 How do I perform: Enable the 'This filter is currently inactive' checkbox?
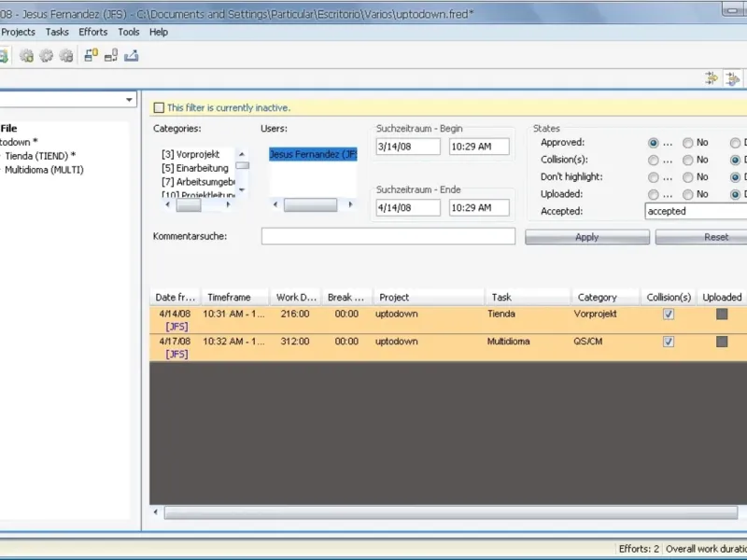point(159,108)
